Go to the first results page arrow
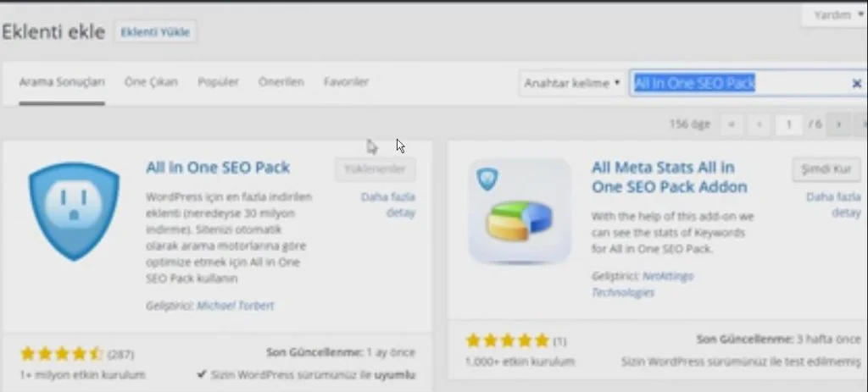 730,124
